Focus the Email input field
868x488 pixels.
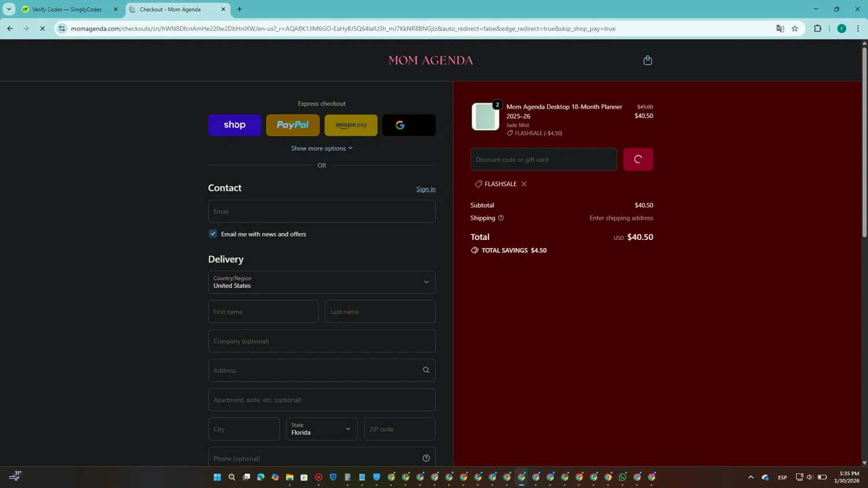pyautogui.click(x=322, y=212)
